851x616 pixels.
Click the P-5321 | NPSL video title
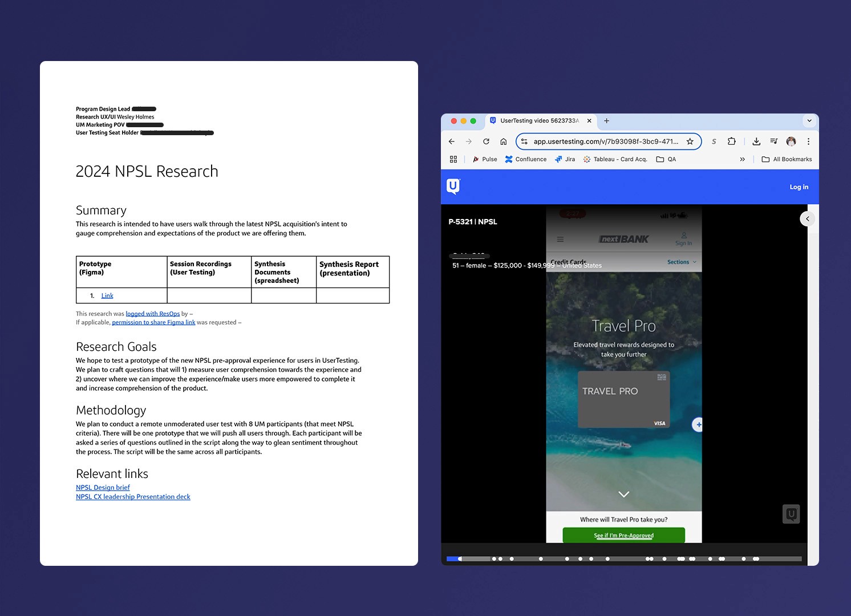pyautogui.click(x=473, y=222)
